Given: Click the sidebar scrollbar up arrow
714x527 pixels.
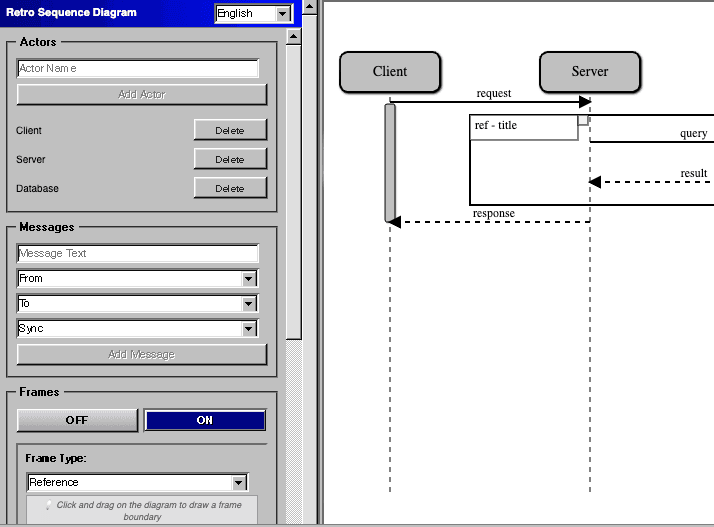Looking at the screenshot, I should (294, 36).
